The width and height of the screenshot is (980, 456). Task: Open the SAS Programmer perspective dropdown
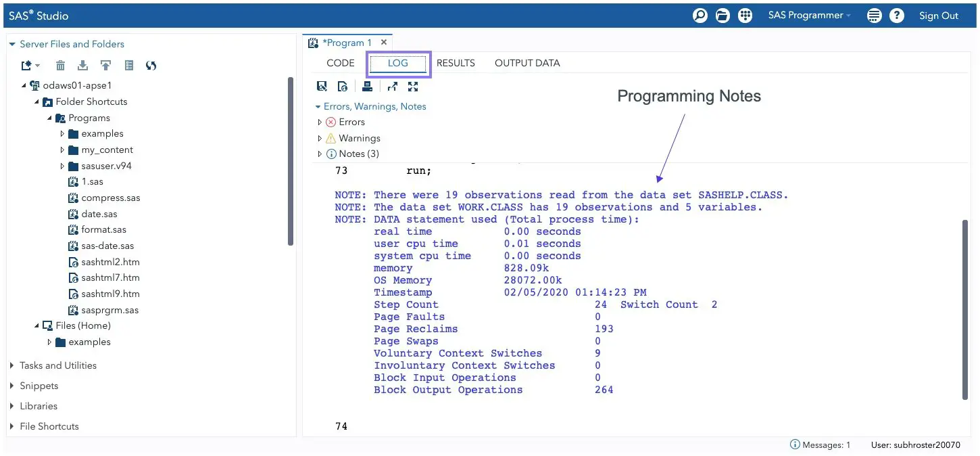click(810, 16)
